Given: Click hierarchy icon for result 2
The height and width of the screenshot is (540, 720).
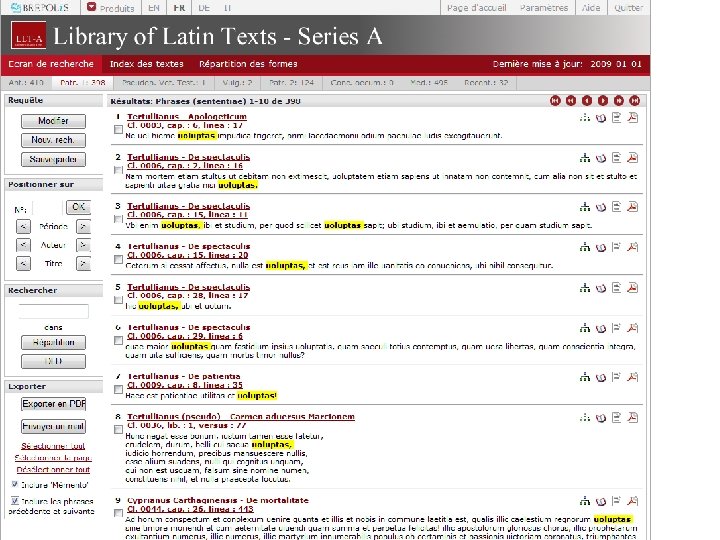Looking at the screenshot, I should pyautogui.click(x=585, y=158).
